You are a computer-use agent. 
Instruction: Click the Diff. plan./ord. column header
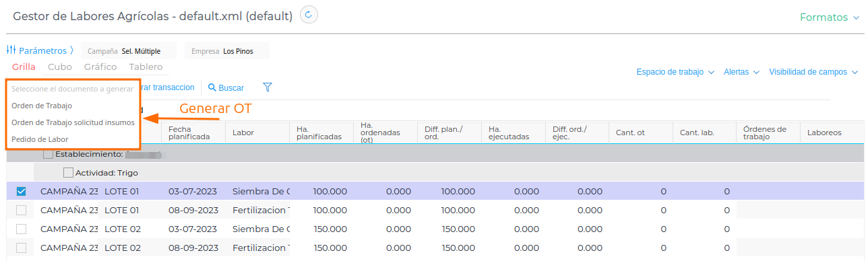(x=449, y=133)
